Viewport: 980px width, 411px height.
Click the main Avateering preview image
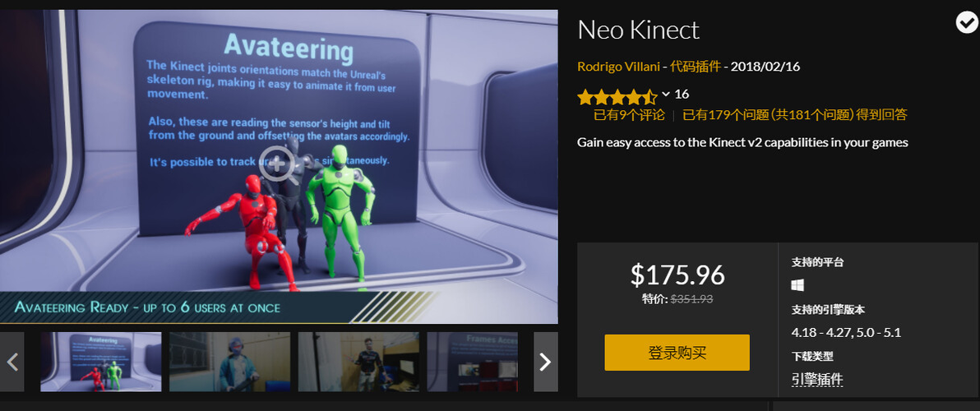pyautogui.click(x=279, y=166)
